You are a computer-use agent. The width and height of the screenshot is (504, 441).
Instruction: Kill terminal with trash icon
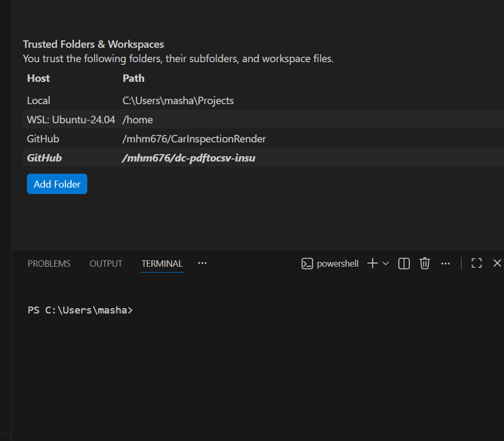tap(424, 263)
